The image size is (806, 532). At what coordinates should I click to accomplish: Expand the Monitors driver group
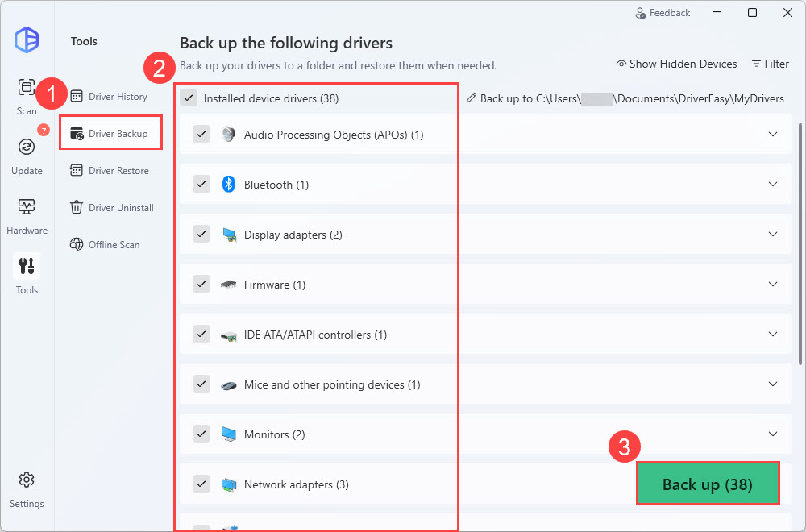(x=773, y=434)
